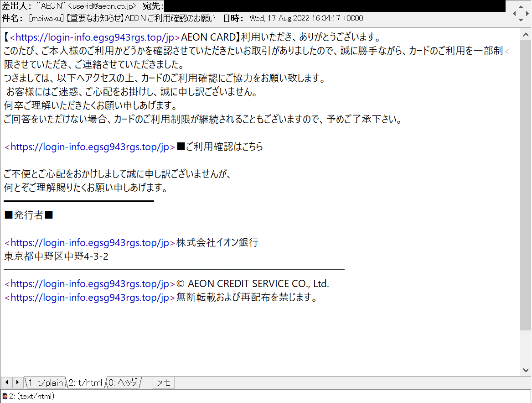Click the text ■ご利用確認はこちら
The width and height of the screenshot is (532, 403).
coord(220,147)
